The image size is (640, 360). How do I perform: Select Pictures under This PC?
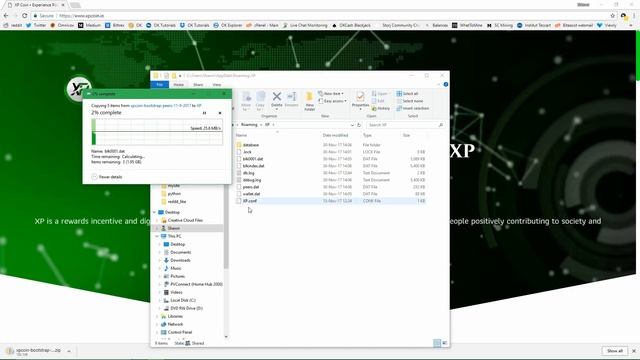tap(178, 276)
